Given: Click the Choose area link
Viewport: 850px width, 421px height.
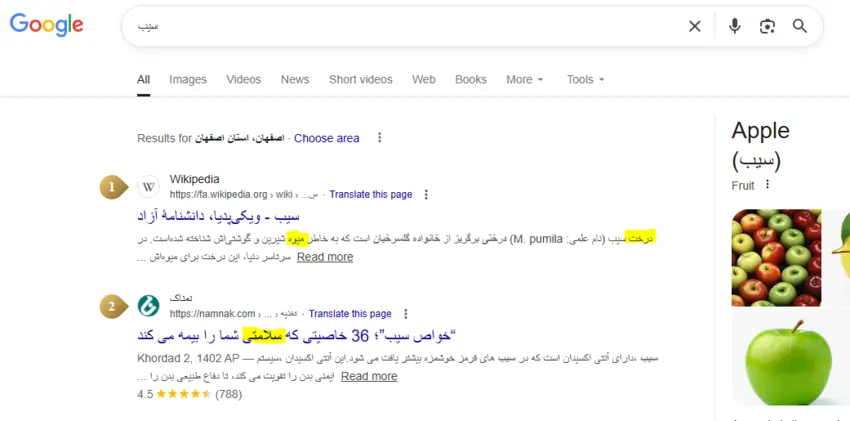Looking at the screenshot, I should pos(326,138).
